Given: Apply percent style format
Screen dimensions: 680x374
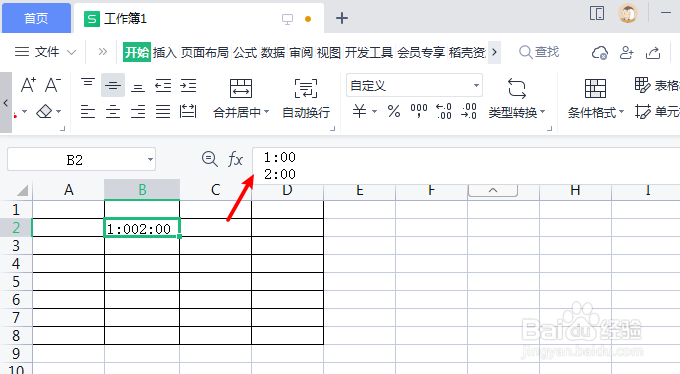Looking at the screenshot, I should pos(394,112).
